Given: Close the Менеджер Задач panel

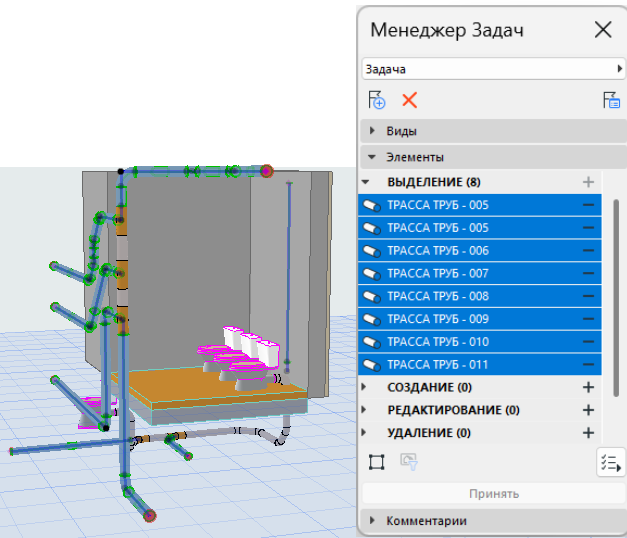Looking at the screenshot, I should [x=603, y=30].
